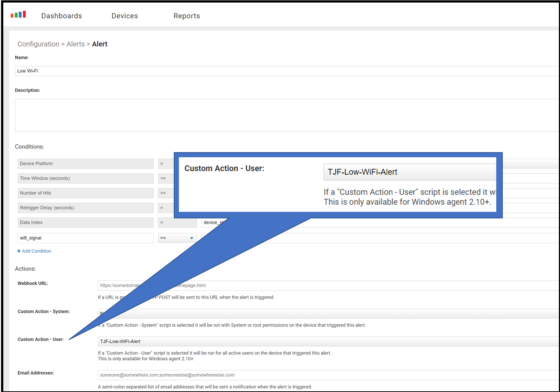This screenshot has width=560, height=392.
Task: Select the Number of Hits condition field
Action: point(85,193)
